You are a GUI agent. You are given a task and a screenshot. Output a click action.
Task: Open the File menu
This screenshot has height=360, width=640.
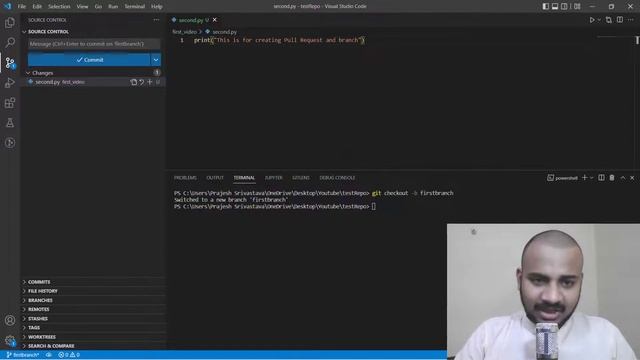[22, 7]
